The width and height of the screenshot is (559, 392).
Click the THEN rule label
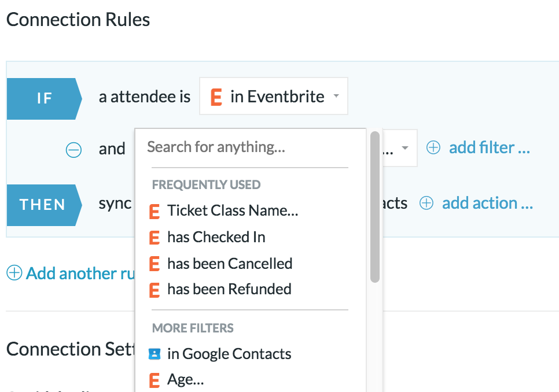point(44,205)
